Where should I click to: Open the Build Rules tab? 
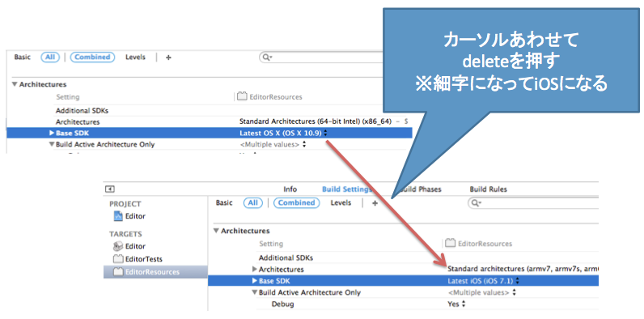click(489, 189)
